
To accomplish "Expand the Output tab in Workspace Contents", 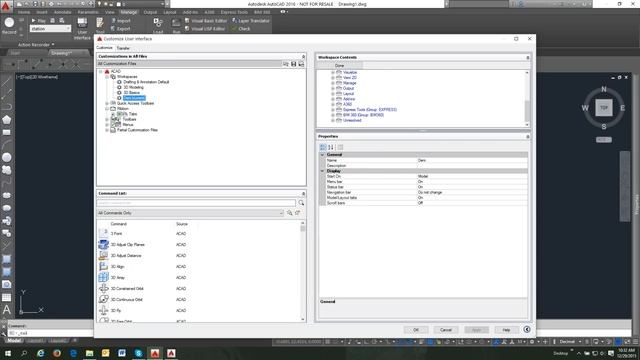I will (x=333, y=88).
